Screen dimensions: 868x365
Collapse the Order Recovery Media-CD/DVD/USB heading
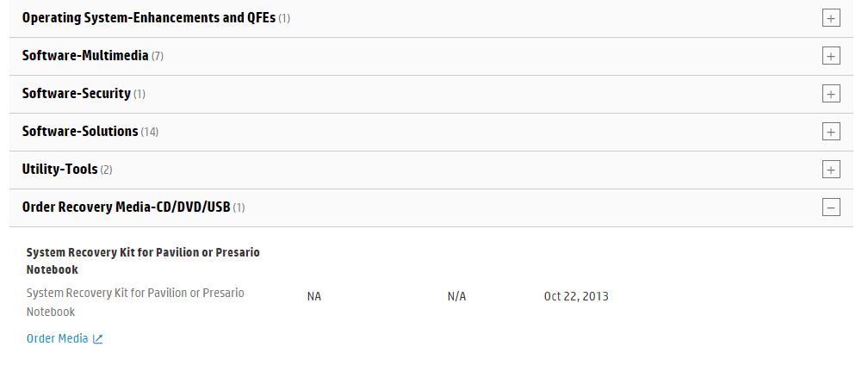coord(126,207)
